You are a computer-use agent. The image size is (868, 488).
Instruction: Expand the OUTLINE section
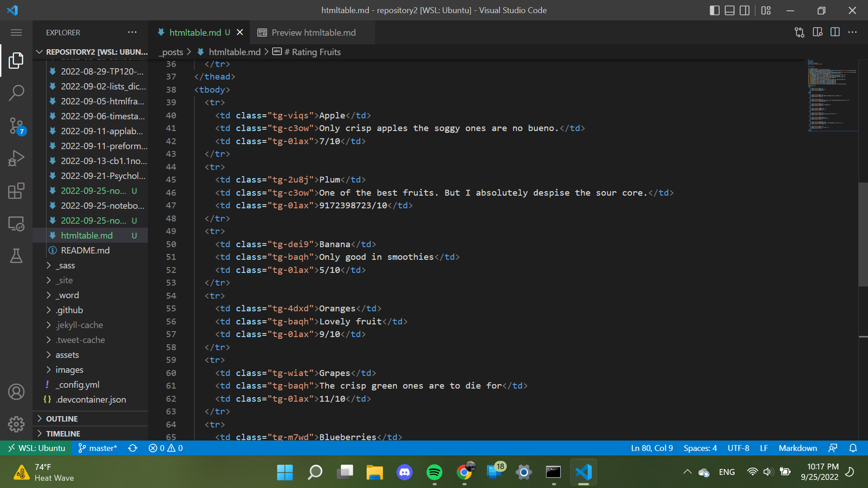coord(90,419)
